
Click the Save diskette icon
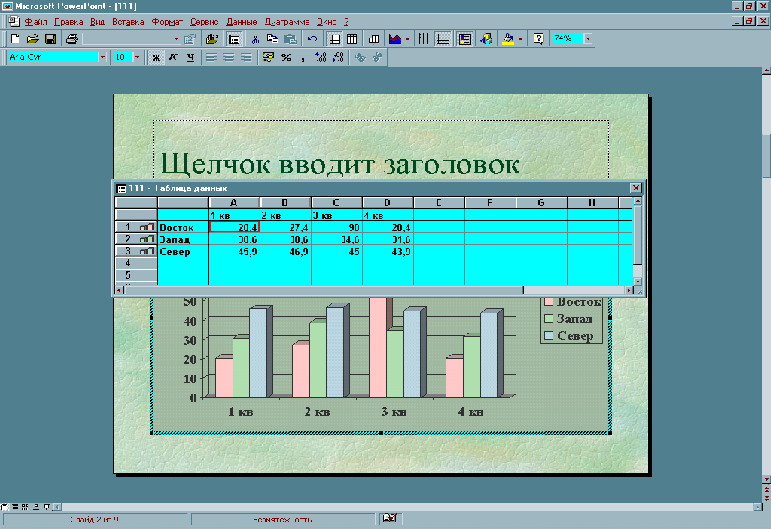pyautogui.click(x=49, y=39)
